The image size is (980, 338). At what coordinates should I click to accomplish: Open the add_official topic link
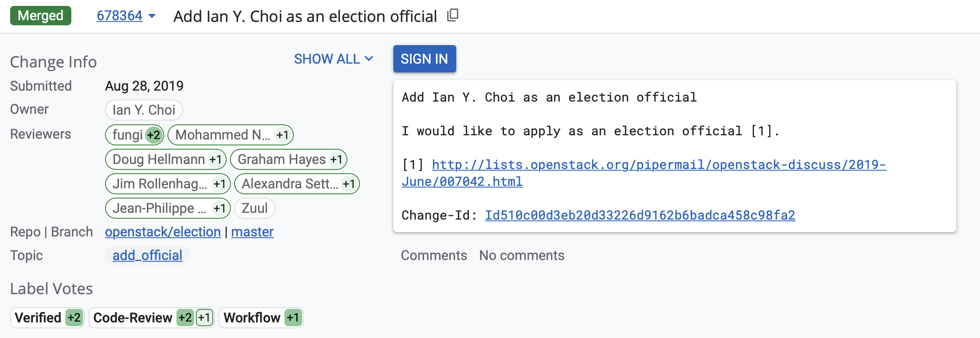tap(147, 255)
